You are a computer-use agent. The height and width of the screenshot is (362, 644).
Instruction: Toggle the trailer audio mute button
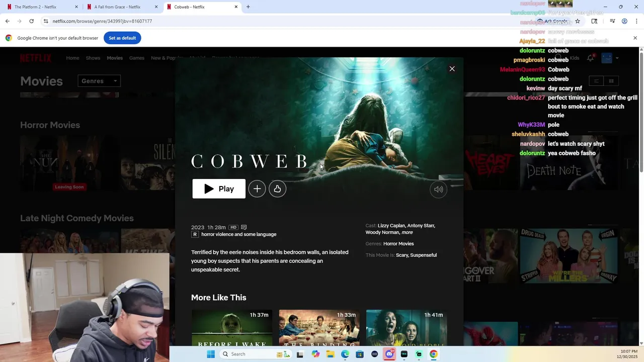pos(438,189)
